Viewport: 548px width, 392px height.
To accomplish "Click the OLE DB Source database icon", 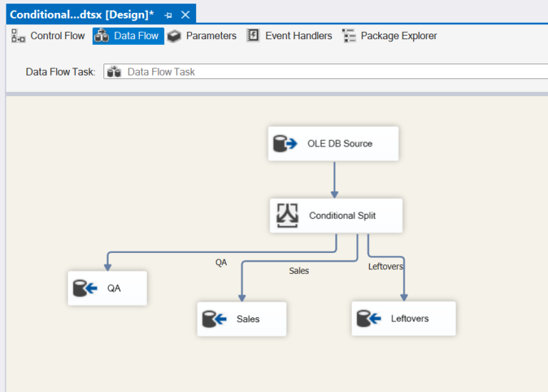I will pos(285,144).
